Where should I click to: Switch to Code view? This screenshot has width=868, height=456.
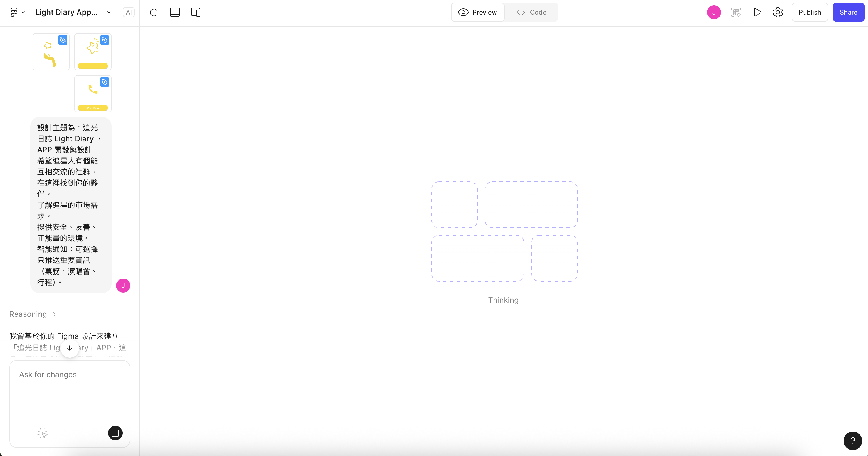pyautogui.click(x=531, y=13)
